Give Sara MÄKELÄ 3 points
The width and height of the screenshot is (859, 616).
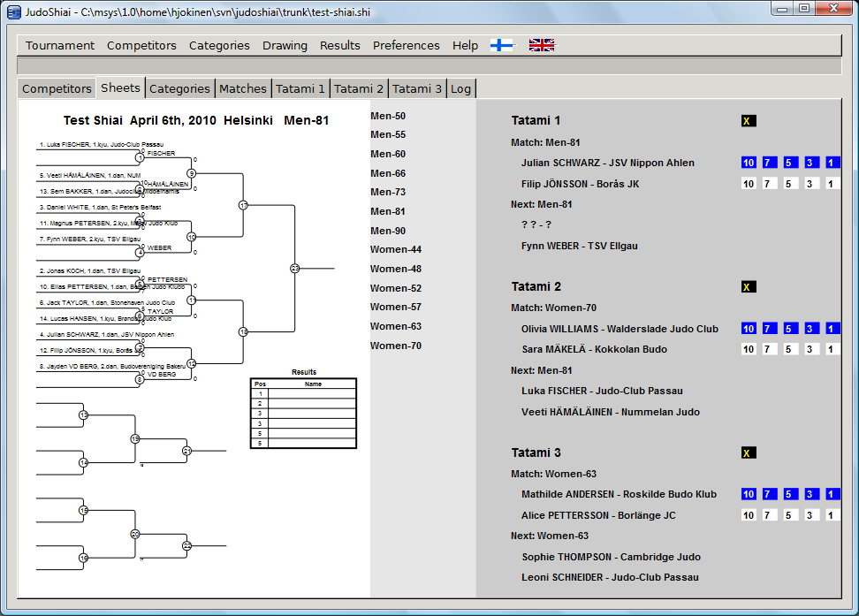(x=810, y=349)
